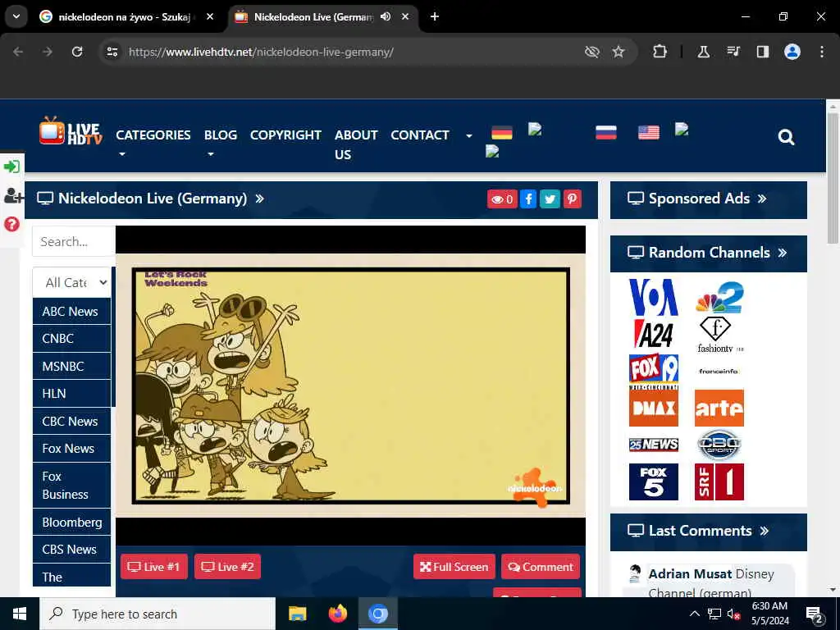Click the Full Screen button
Viewport: 840px width, 630px height.
[x=454, y=567]
